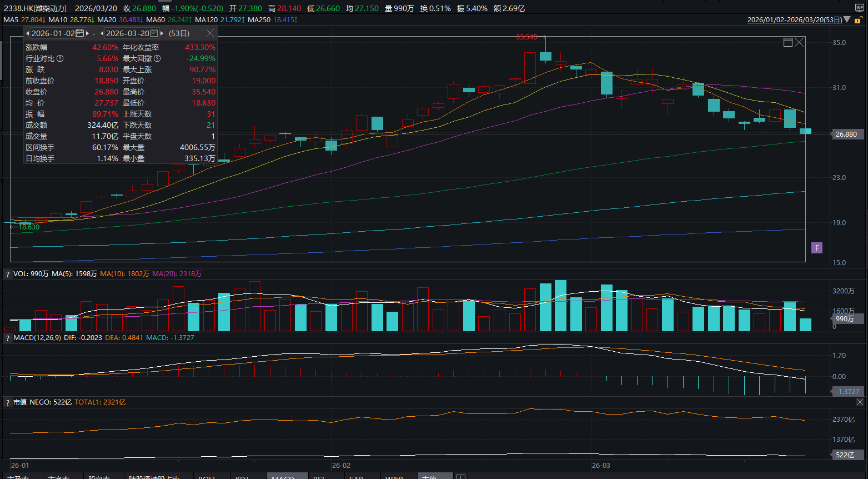Remove the chart range selection box
Image resolution: width=868 pixels, height=479 pixels.
pos(799,42)
